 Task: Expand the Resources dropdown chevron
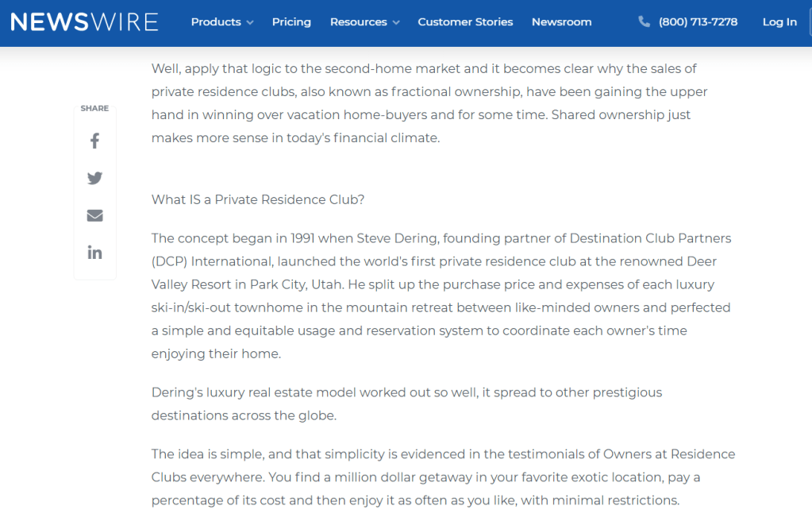[396, 23]
